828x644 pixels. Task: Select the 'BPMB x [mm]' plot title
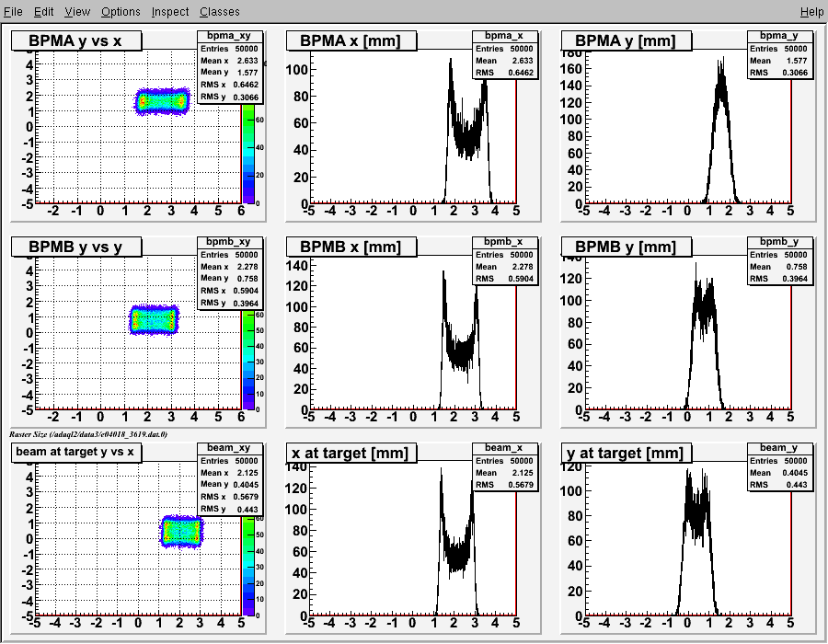(351, 247)
